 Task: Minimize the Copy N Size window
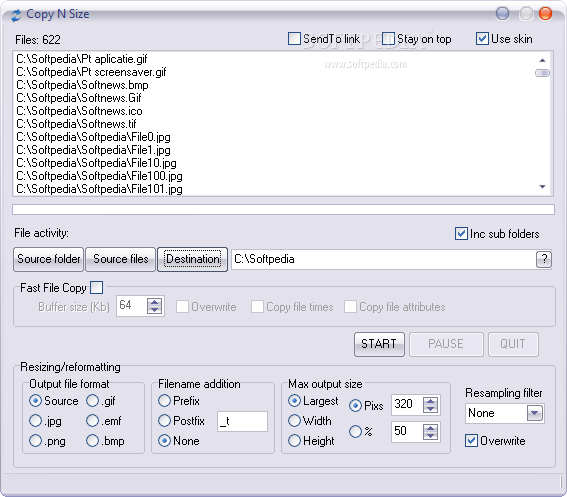click(x=502, y=14)
